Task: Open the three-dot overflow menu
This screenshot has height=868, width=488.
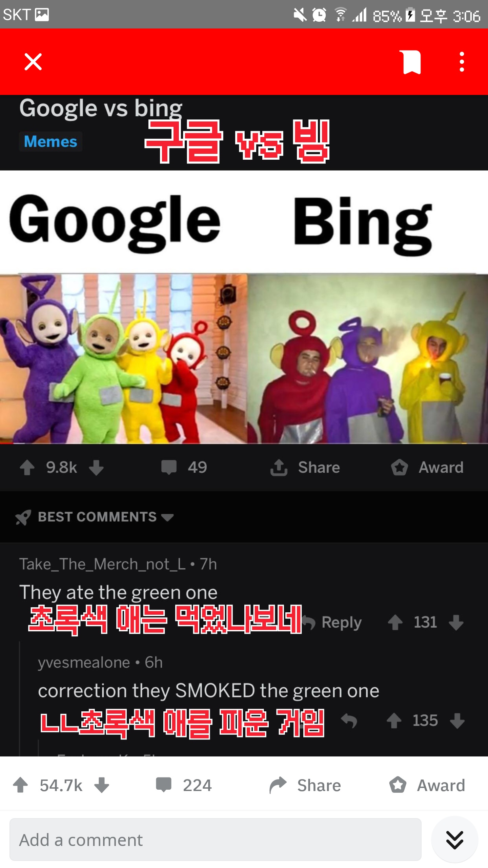Action: [462, 62]
